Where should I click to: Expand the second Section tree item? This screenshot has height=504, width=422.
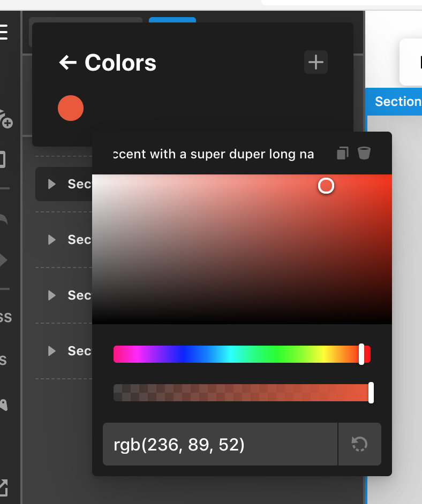(x=52, y=240)
